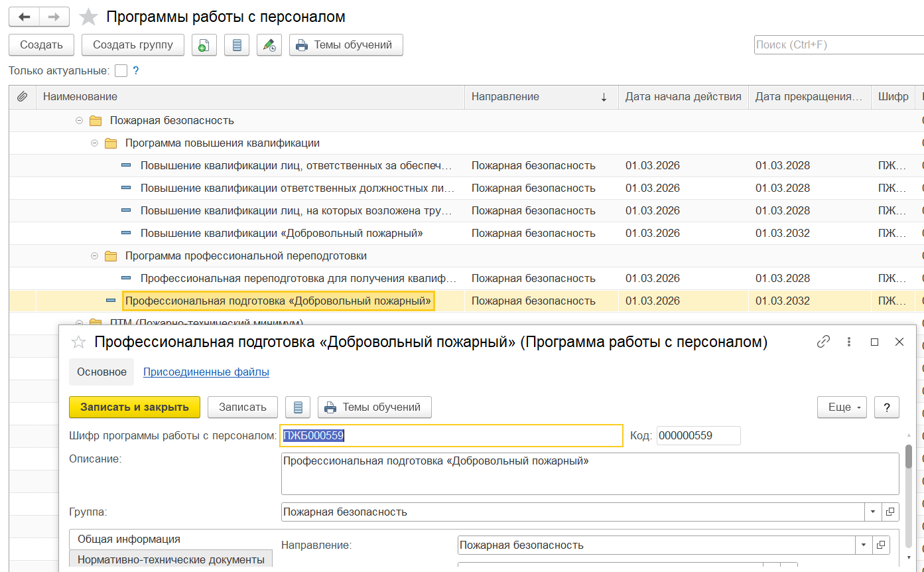Click the paperclip column header icon
The height and width of the screenshot is (572, 924).
point(22,97)
